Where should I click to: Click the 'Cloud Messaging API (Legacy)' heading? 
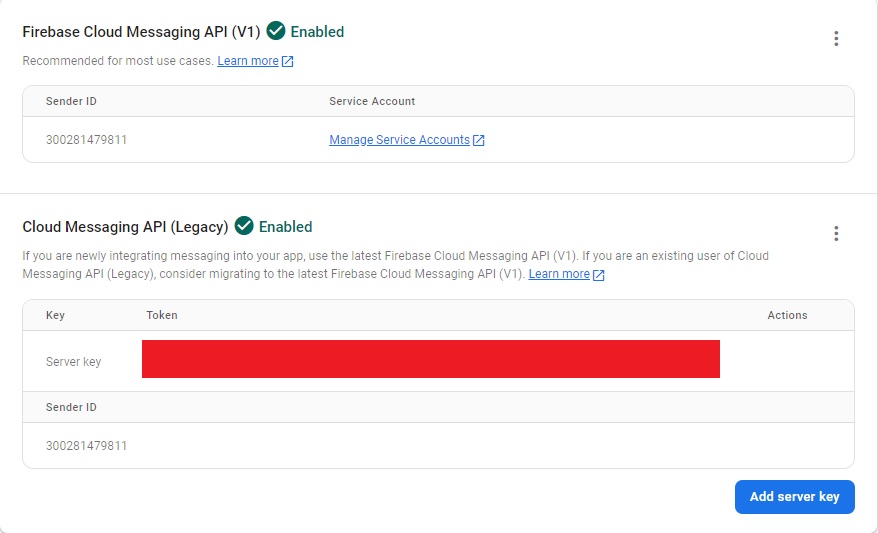125,227
